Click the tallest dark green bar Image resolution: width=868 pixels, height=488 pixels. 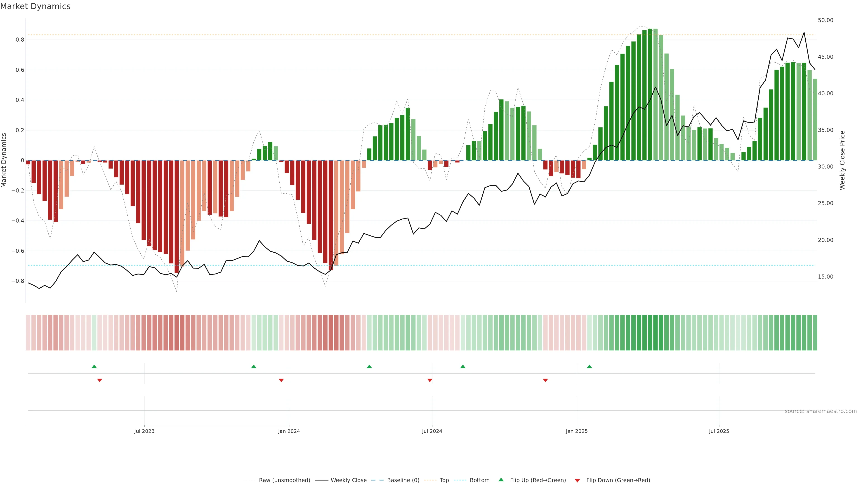pyautogui.click(x=650, y=94)
